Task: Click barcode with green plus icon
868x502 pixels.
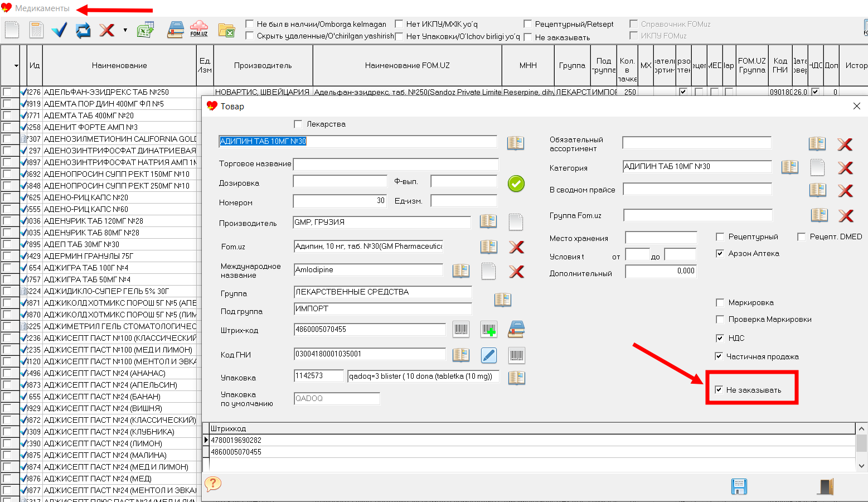Action: click(489, 330)
